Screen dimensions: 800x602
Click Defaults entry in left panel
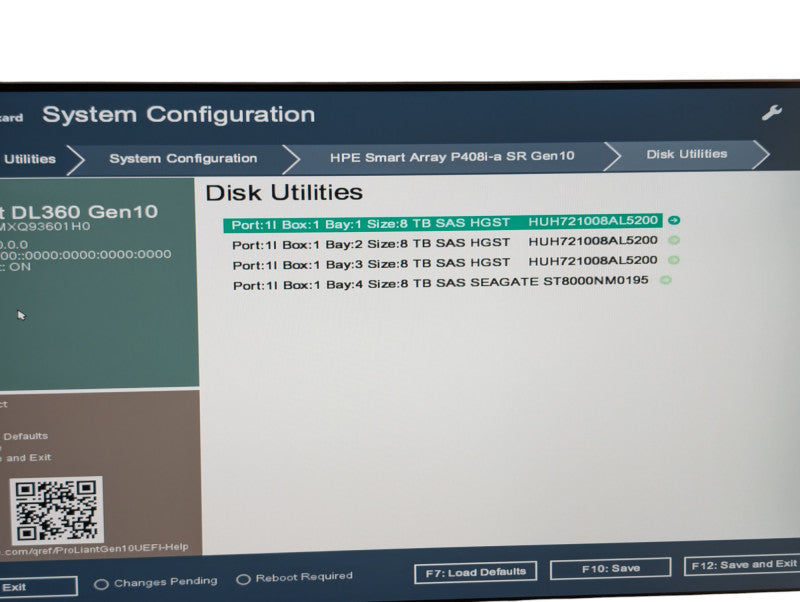pyautogui.click(x=26, y=436)
